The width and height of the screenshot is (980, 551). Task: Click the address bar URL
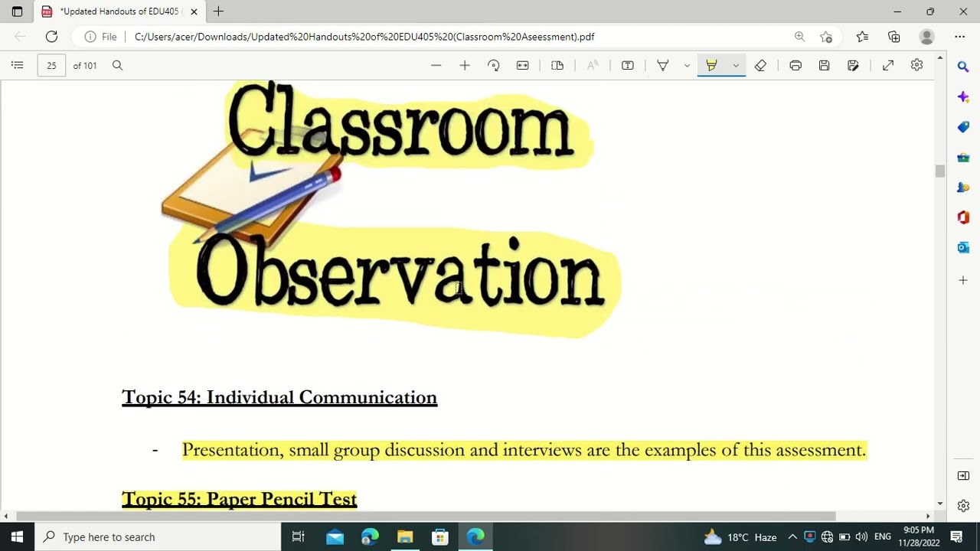(364, 37)
